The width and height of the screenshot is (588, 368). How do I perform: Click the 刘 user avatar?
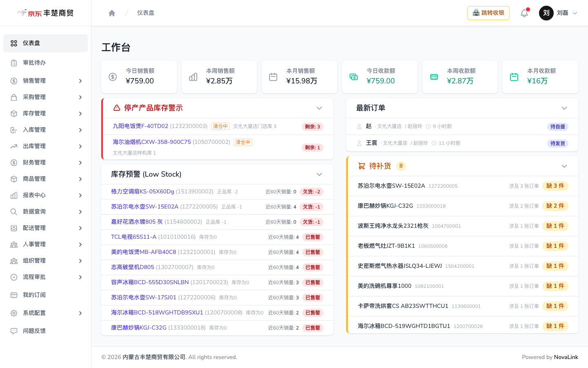click(546, 13)
